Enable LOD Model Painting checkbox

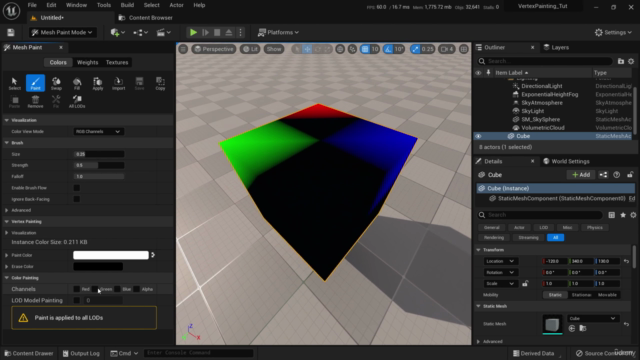coord(76,300)
